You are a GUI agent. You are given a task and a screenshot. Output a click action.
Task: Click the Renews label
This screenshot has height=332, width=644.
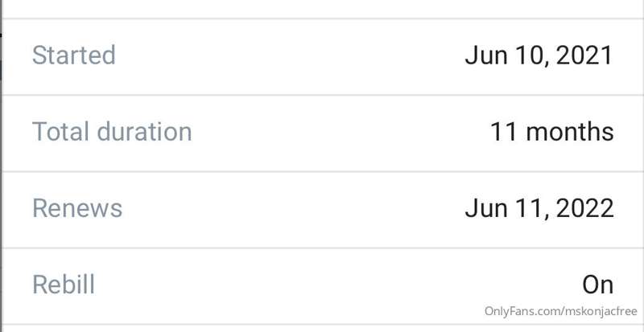click(77, 208)
